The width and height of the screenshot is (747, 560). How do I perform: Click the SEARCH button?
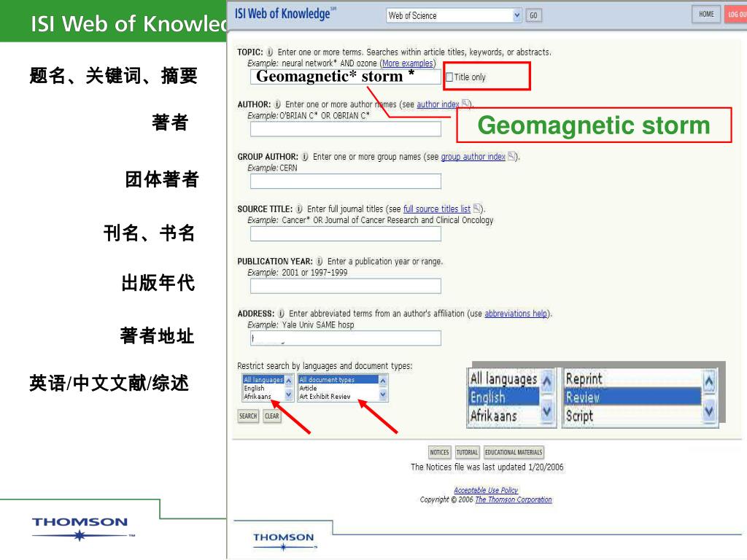point(248,416)
